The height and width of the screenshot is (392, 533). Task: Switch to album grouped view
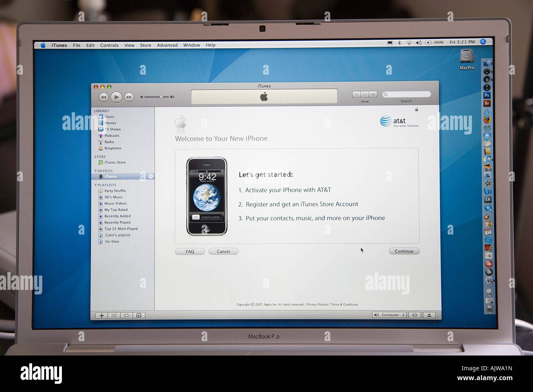pyautogui.click(x=364, y=94)
